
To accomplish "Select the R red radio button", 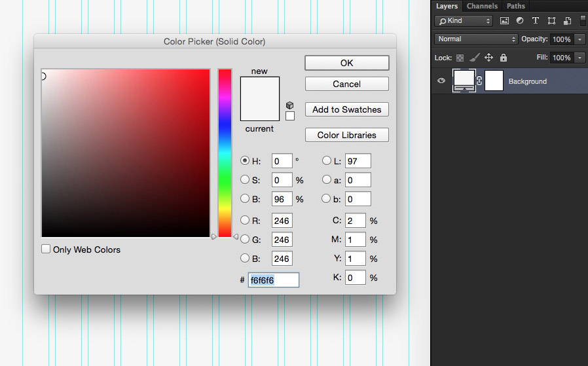I will click(245, 220).
